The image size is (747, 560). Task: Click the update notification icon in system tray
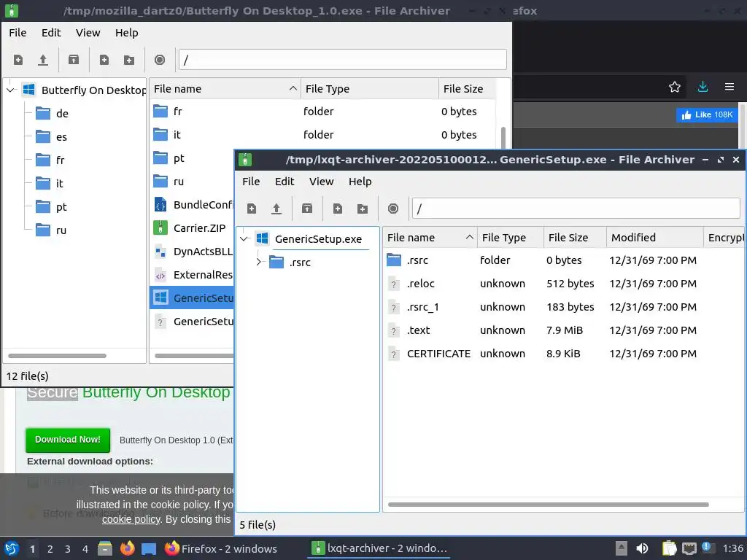pyautogui.click(x=707, y=548)
